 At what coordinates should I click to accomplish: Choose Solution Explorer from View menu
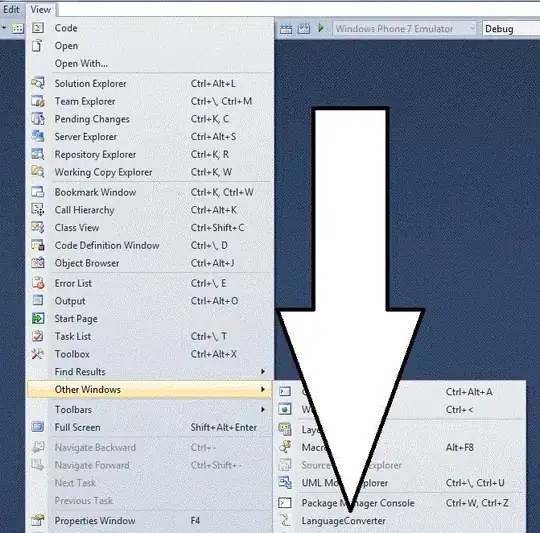coord(150,83)
